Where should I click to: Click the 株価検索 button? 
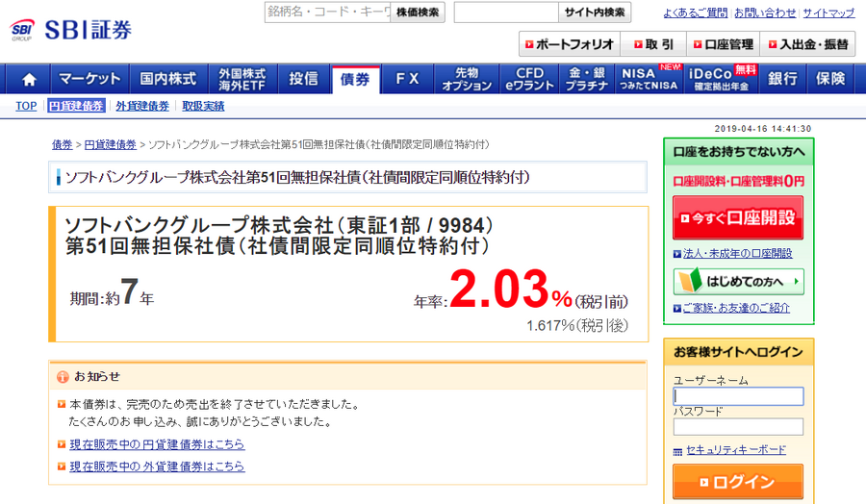[418, 13]
